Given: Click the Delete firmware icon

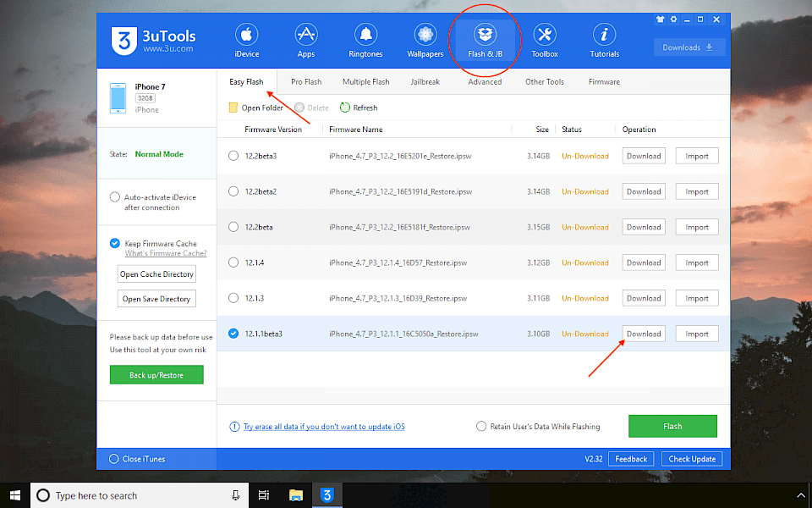Looking at the screenshot, I should 299,108.
